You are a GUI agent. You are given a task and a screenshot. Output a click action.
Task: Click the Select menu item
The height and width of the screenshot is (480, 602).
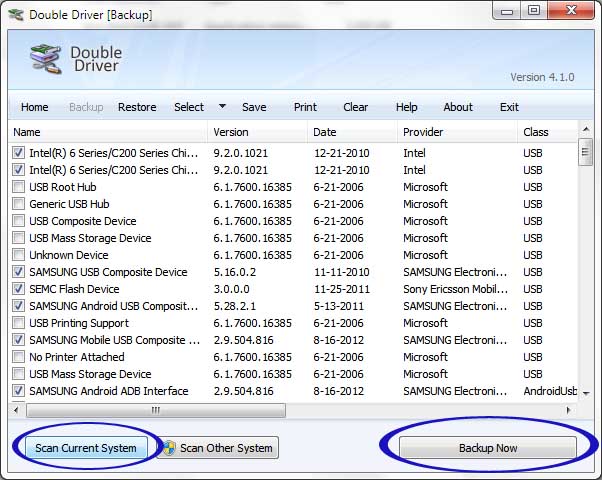pyautogui.click(x=189, y=107)
